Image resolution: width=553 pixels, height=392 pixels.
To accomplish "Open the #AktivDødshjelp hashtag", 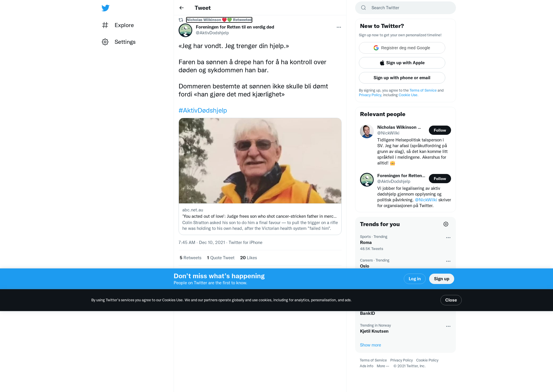I will [203, 110].
